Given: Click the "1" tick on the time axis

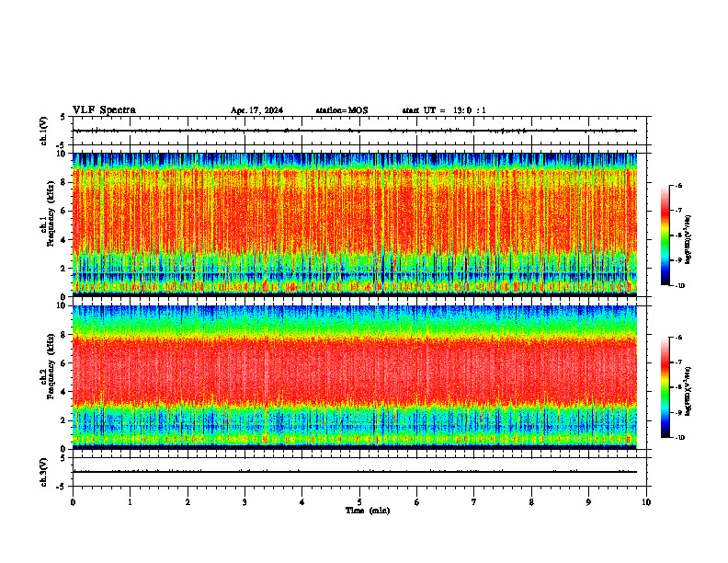Looking at the screenshot, I should tap(130, 502).
